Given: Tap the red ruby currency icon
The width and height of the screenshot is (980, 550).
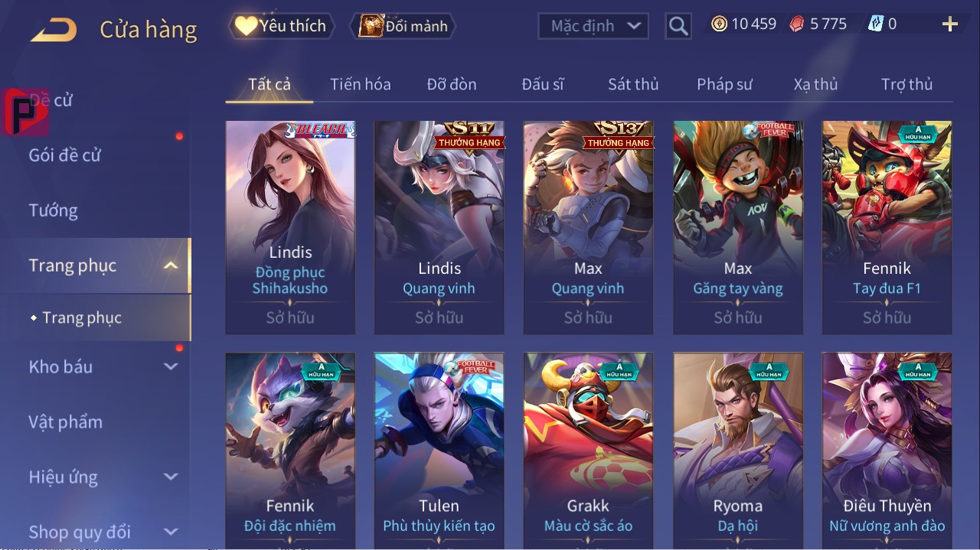Looking at the screenshot, I should point(798,24).
